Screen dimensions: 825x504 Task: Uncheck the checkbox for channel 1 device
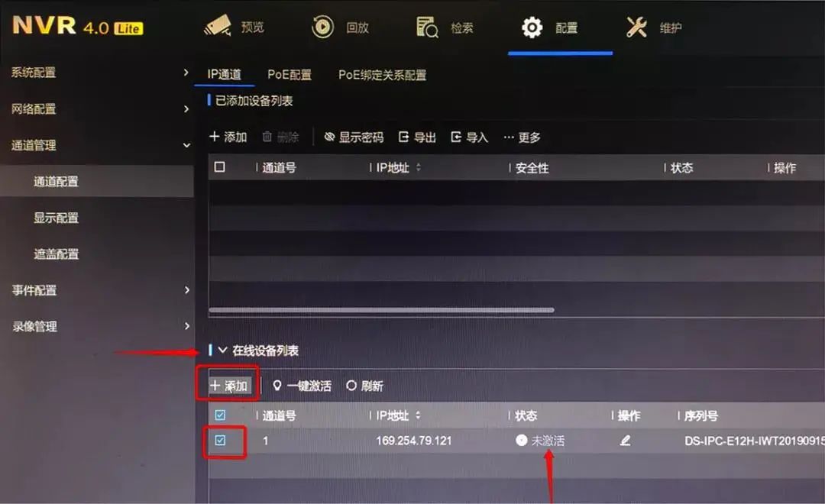click(x=220, y=441)
